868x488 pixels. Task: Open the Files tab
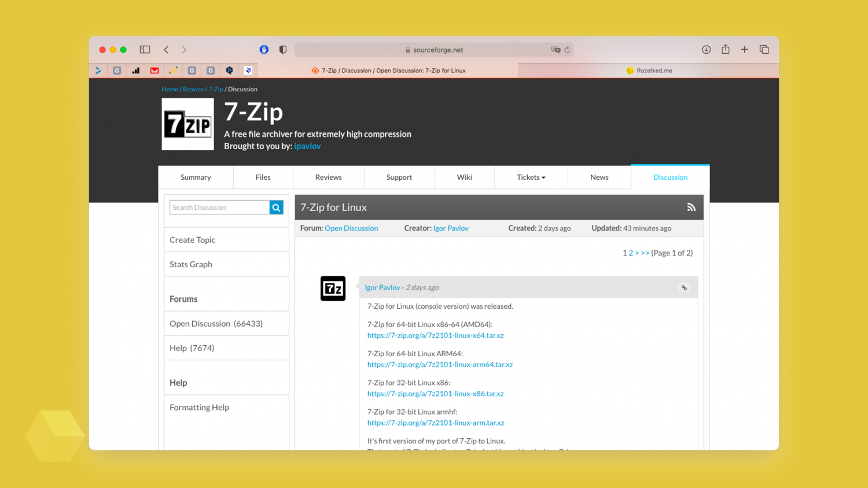tap(263, 178)
